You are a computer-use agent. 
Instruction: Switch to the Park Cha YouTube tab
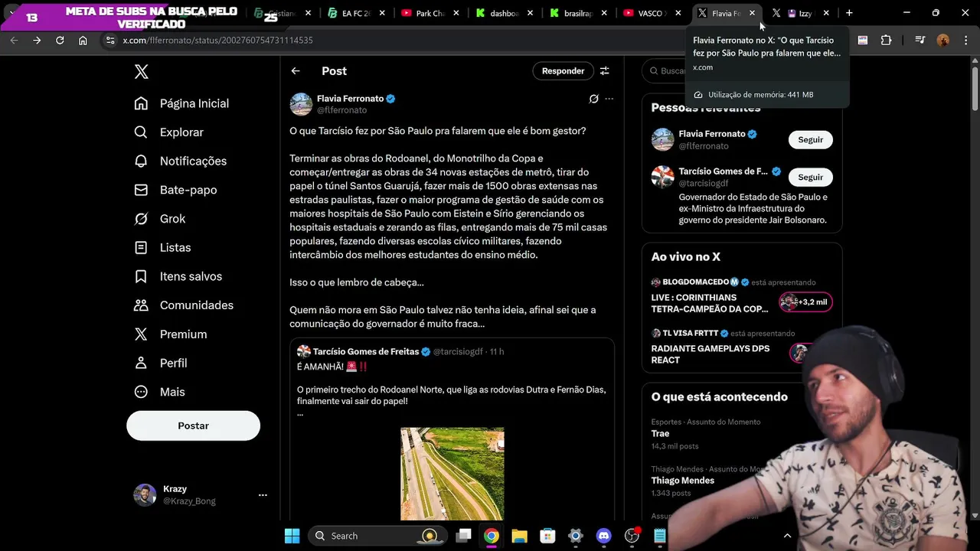click(430, 13)
